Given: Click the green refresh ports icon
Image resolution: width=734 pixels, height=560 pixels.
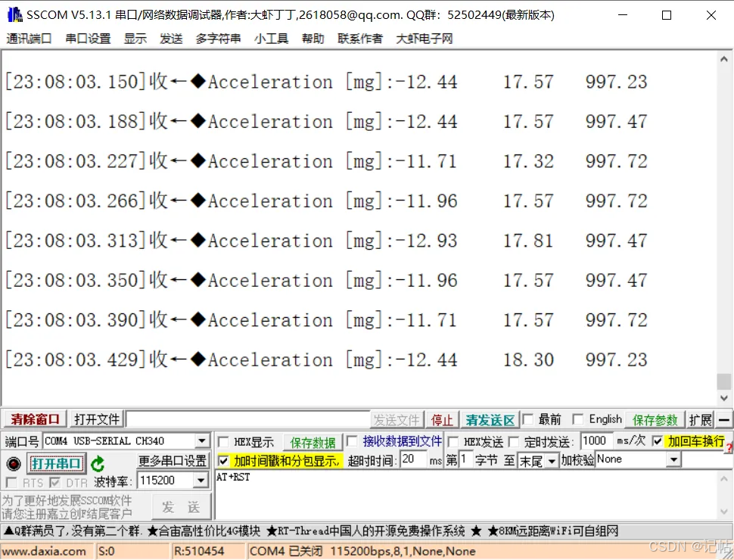Looking at the screenshot, I should click(x=98, y=464).
